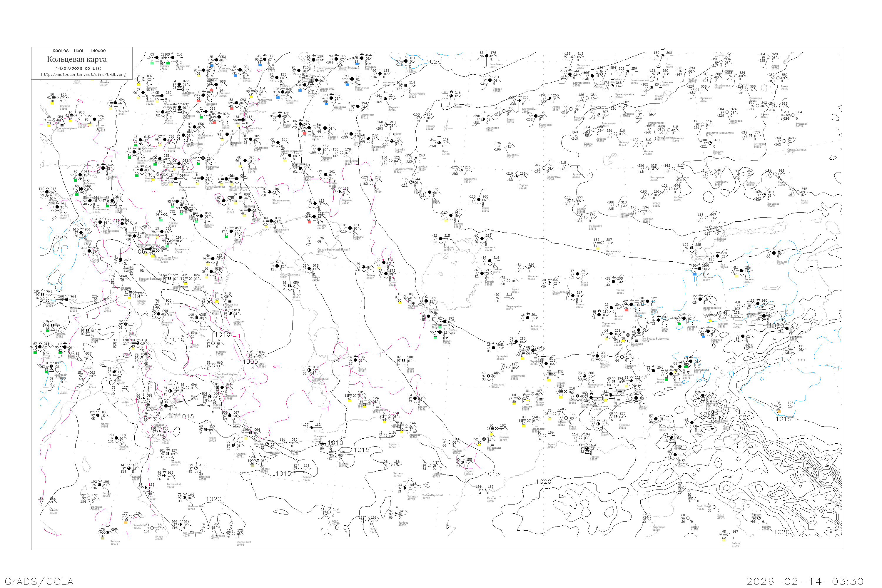
Task: Click the Кольцевая карта title
Action: tap(77, 59)
